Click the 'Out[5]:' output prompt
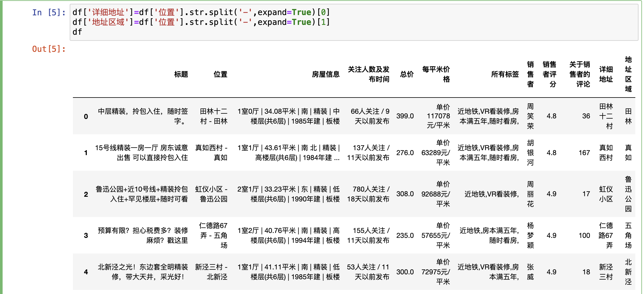 (49, 49)
